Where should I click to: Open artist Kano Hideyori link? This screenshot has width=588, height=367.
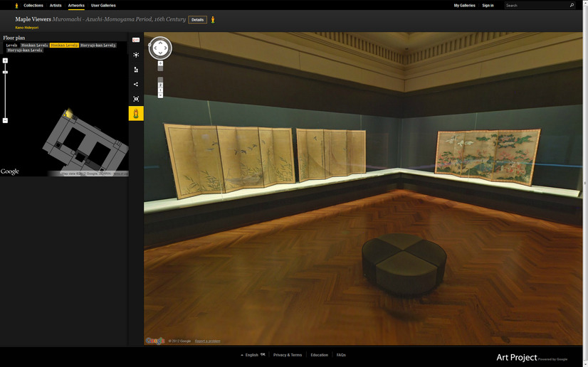[x=26, y=28]
